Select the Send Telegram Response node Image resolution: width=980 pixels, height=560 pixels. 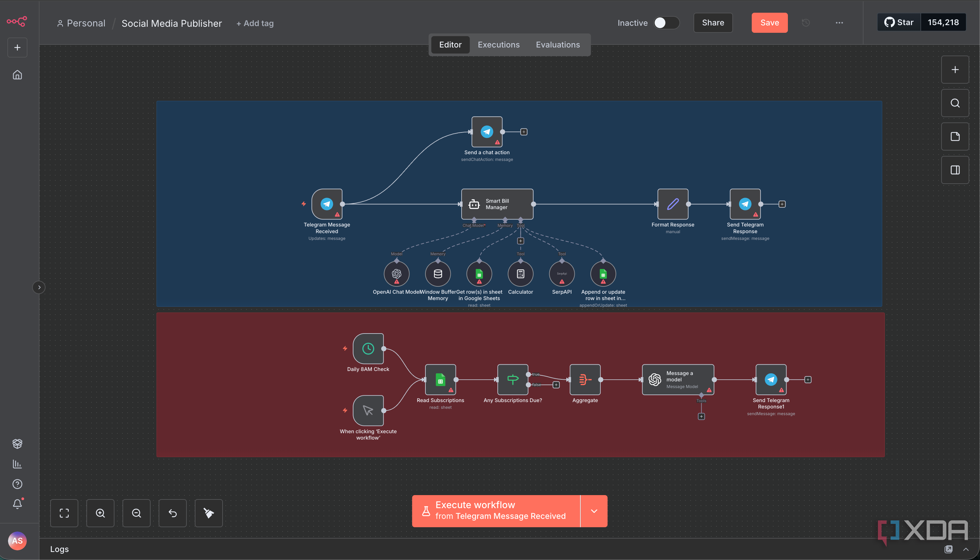[745, 204]
